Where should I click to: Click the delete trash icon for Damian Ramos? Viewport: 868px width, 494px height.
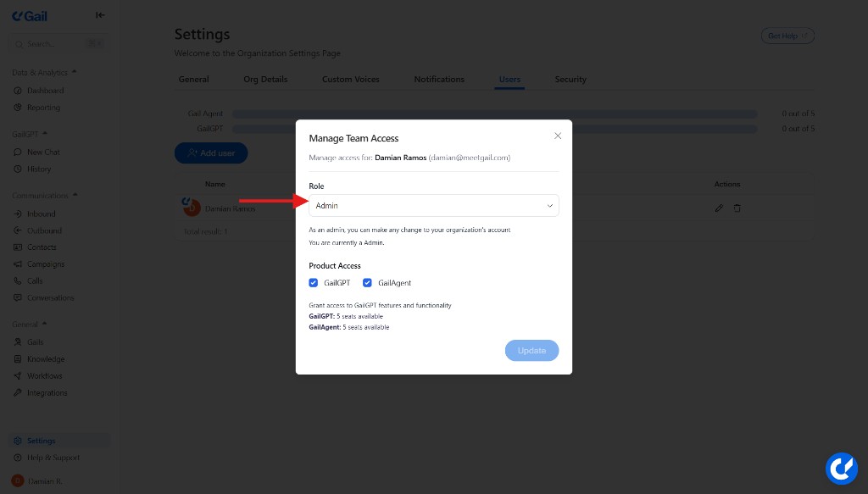point(737,208)
